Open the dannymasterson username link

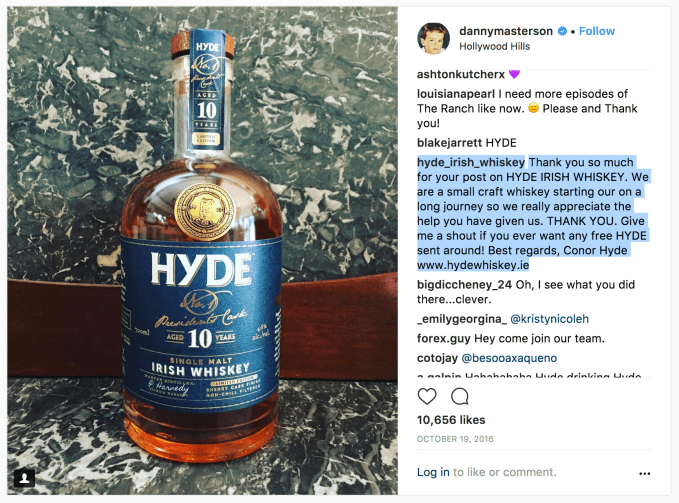click(506, 31)
